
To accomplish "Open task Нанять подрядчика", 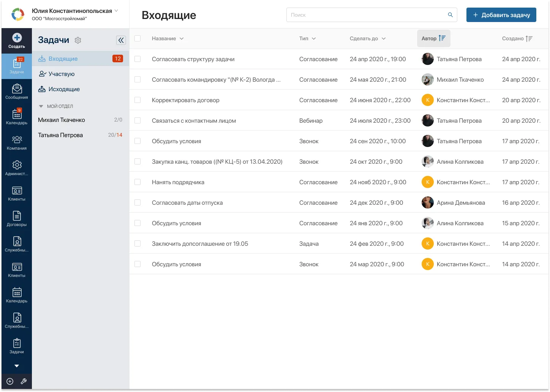I will (x=178, y=182).
